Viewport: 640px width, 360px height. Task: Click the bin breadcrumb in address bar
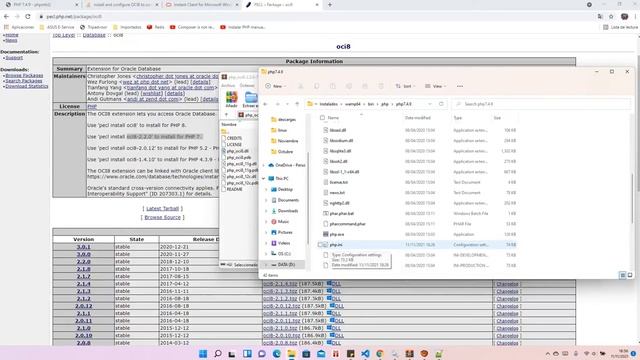(371, 104)
